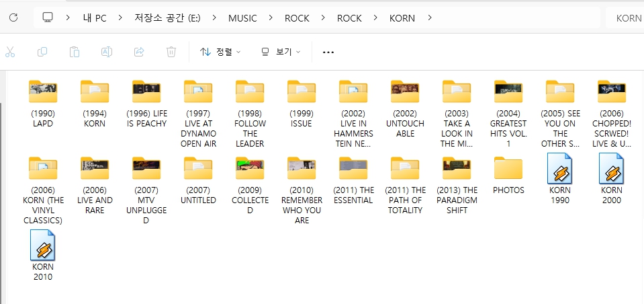Select the (1994) KORN folder
The height and width of the screenshot is (304, 644).
point(95,104)
